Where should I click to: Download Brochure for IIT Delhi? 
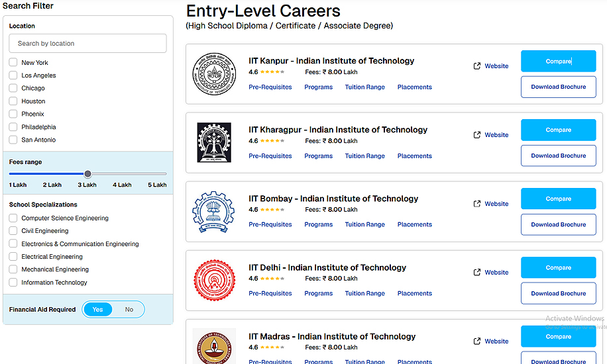pyautogui.click(x=558, y=293)
